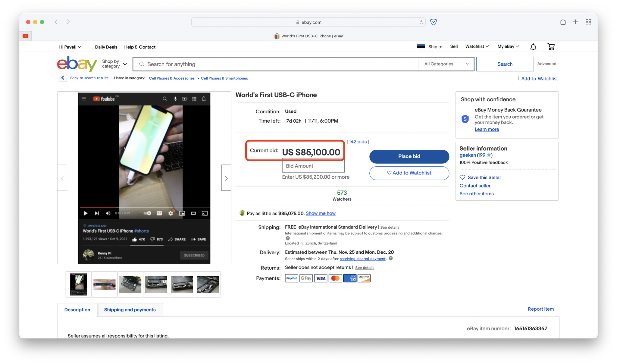This screenshot has width=617, height=364.
Task: Open the Sell page
Action: [454, 46]
